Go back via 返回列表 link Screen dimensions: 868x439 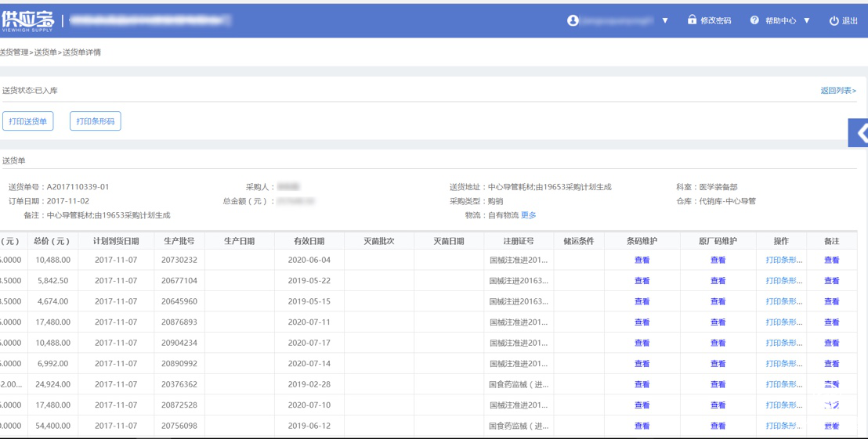pos(837,91)
